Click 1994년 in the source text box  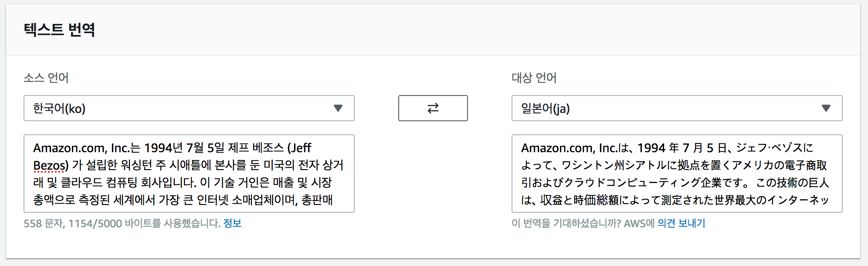point(163,148)
